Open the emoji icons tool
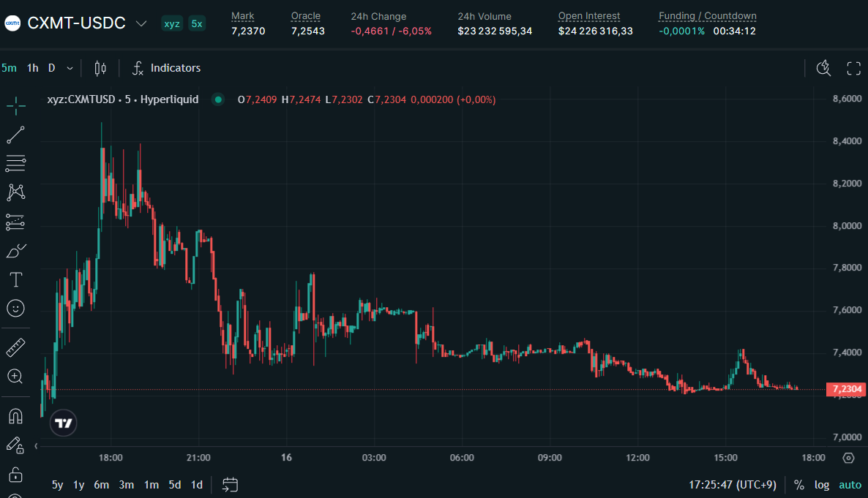Image resolution: width=868 pixels, height=498 pixels. (x=16, y=308)
